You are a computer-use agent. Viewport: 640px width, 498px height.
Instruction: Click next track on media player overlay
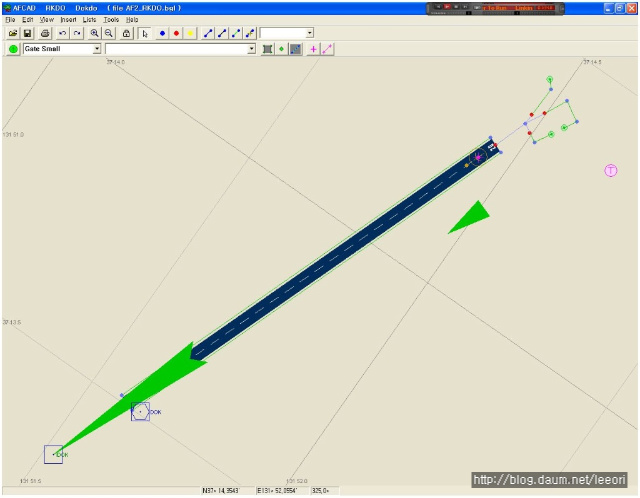(465, 7)
